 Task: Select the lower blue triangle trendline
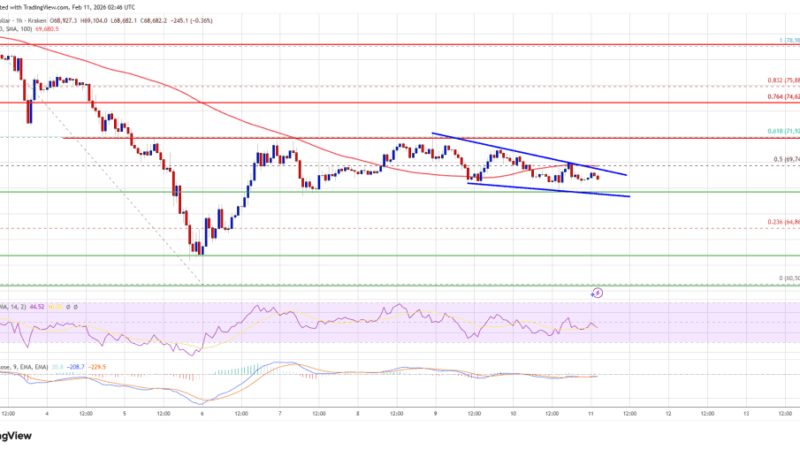[x=548, y=189]
